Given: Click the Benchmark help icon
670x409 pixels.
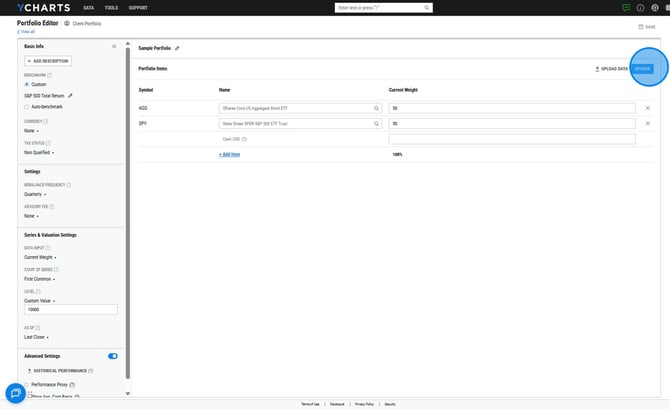Looking at the screenshot, I should coord(49,75).
